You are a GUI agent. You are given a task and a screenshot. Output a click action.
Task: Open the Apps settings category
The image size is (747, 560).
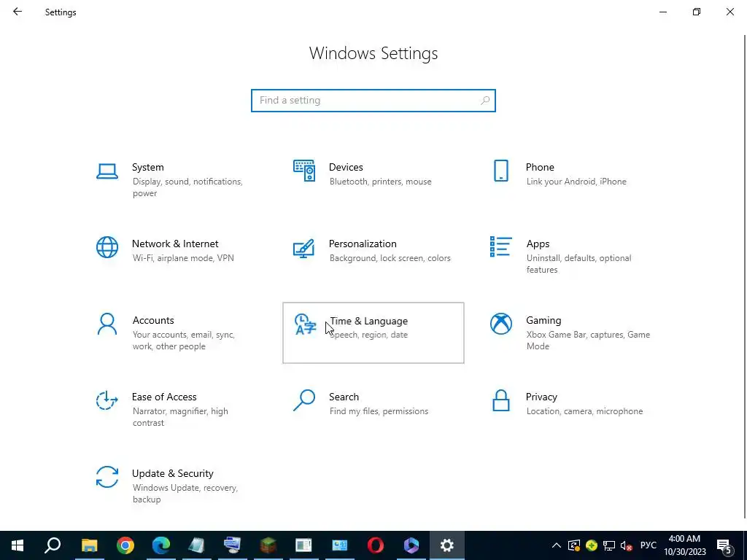(570, 256)
